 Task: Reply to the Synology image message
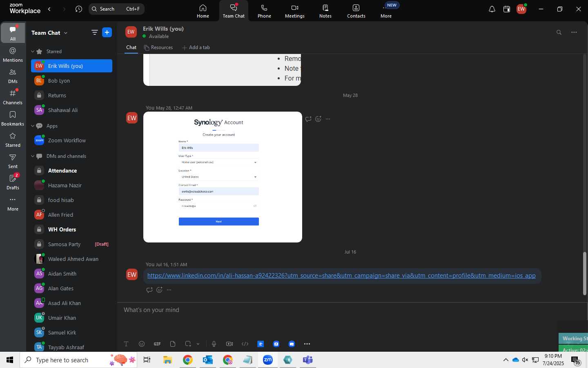point(308,119)
